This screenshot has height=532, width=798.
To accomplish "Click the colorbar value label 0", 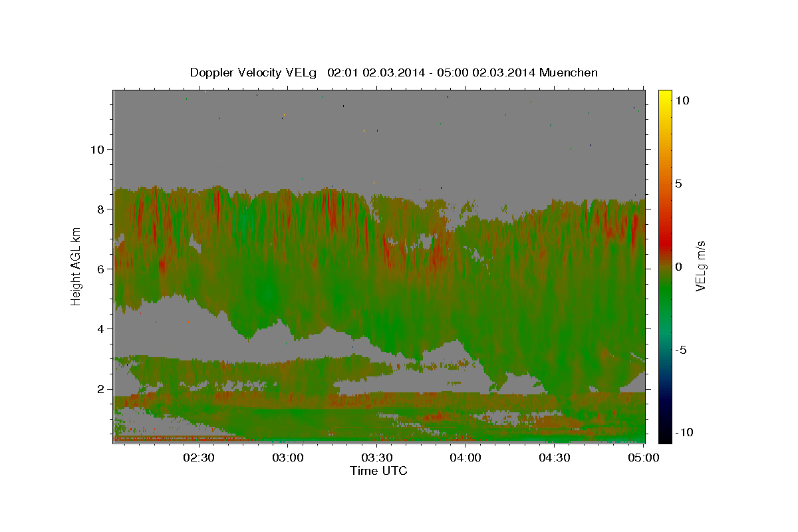I will (678, 266).
